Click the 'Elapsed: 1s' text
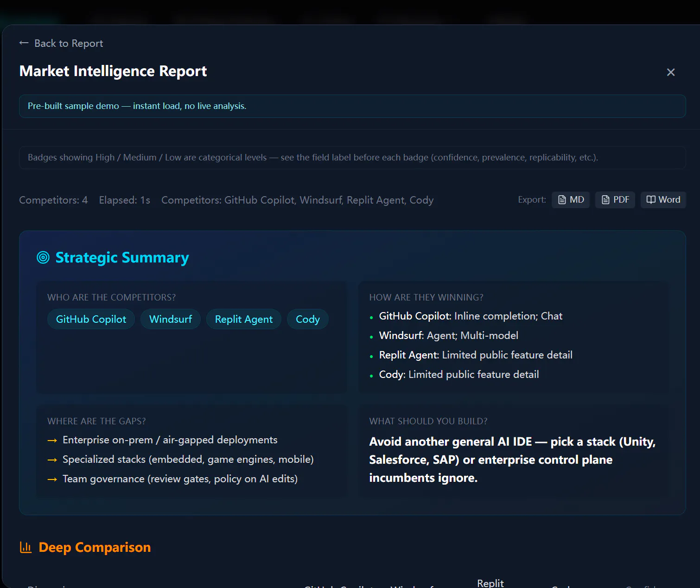This screenshot has height=588, width=700. click(125, 200)
